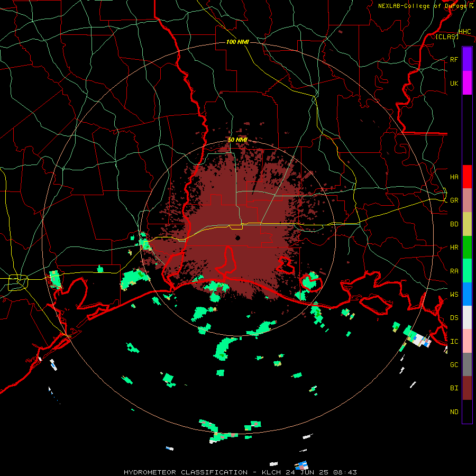476x476 pixels.
Task: Click the 100 NMI range ring label
Action: tap(237, 42)
